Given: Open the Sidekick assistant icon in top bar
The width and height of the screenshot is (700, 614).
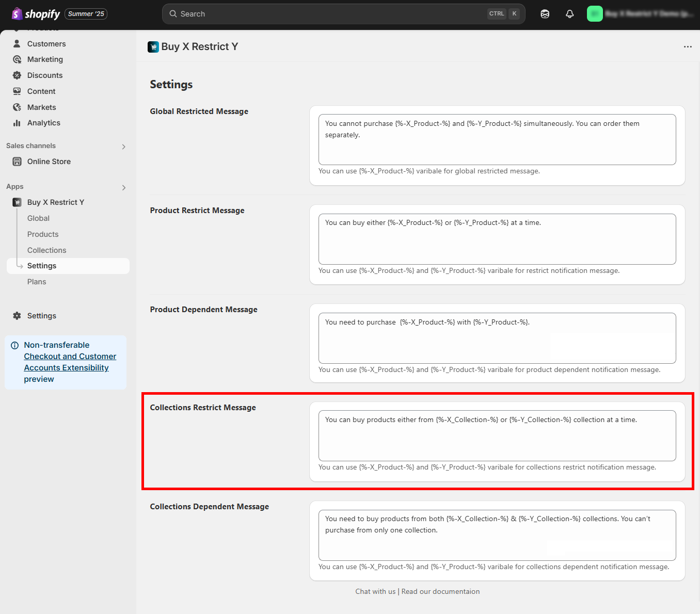Looking at the screenshot, I should click(x=545, y=14).
